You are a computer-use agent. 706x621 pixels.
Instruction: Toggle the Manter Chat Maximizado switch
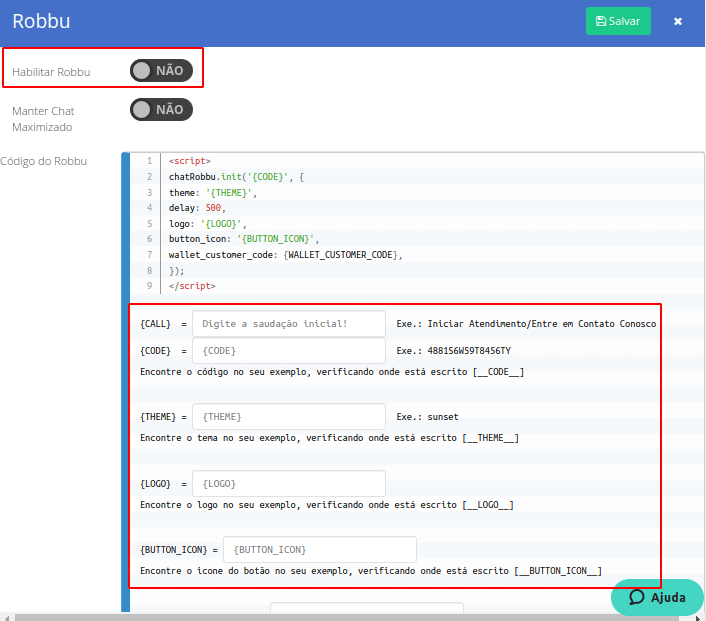pos(161,109)
